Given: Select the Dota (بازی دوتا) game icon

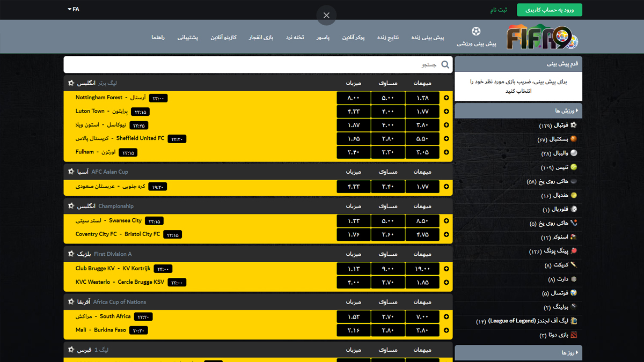Looking at the screenshot, I should pyautogui.click(x=574, y=335).
